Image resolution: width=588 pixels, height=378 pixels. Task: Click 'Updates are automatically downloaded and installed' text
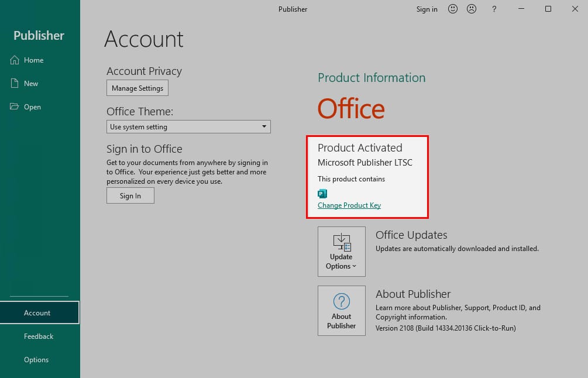pyautogui.click(x=457, y=248)
